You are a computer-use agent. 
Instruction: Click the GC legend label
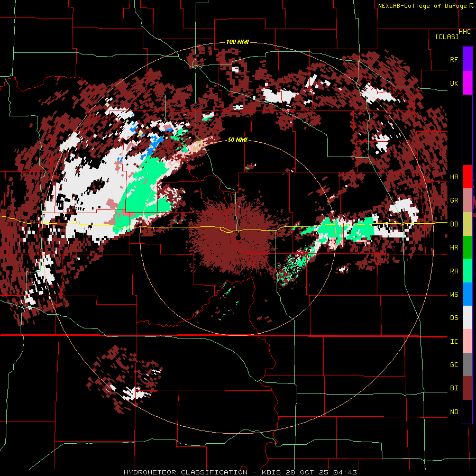[454, 365]
